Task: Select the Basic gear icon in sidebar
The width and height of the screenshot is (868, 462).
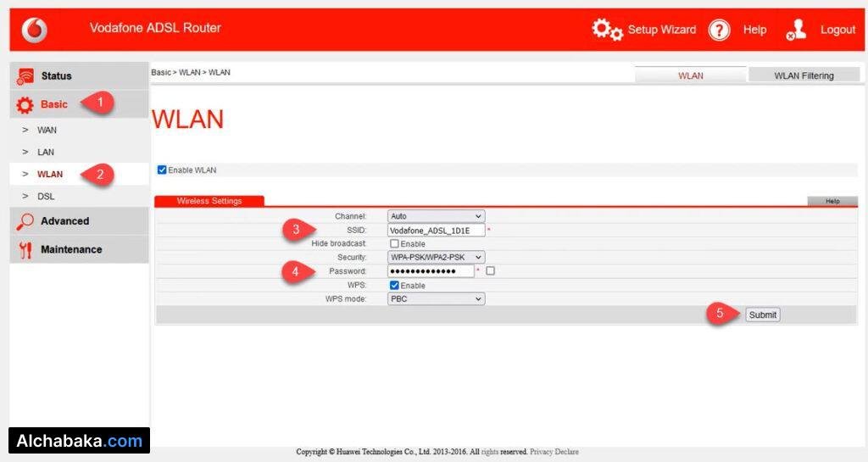Action: click(x=25, y=105)
